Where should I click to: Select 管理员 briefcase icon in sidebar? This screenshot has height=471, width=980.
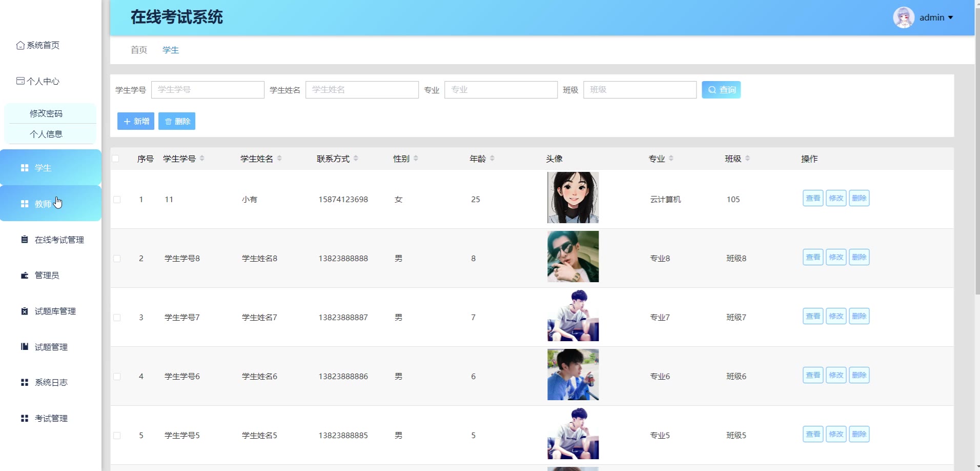point(25,276)
